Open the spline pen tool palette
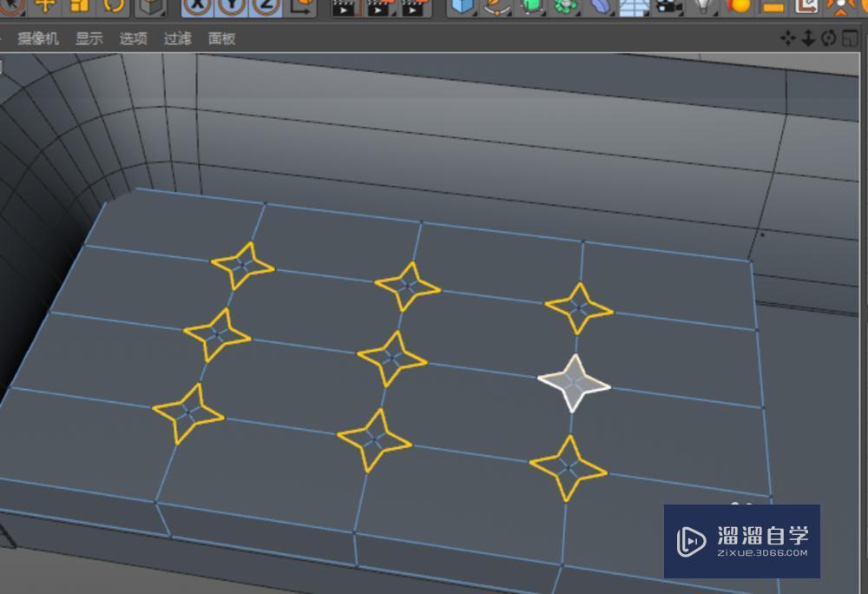868x594 pixels. click(x=496, y=6)
